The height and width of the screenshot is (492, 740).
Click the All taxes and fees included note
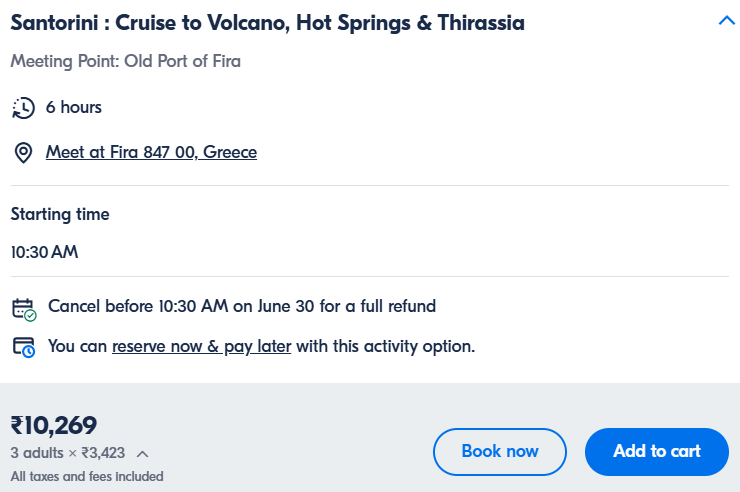point(87,476)
